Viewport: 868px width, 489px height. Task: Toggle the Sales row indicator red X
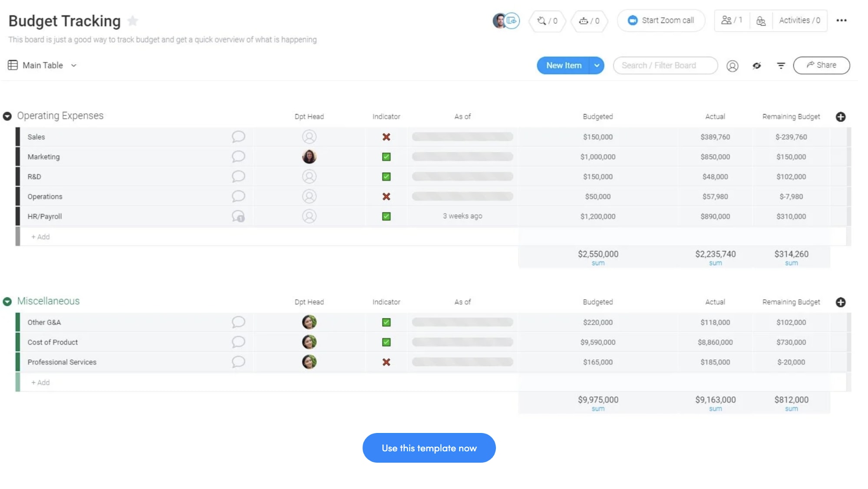(386, 136)
